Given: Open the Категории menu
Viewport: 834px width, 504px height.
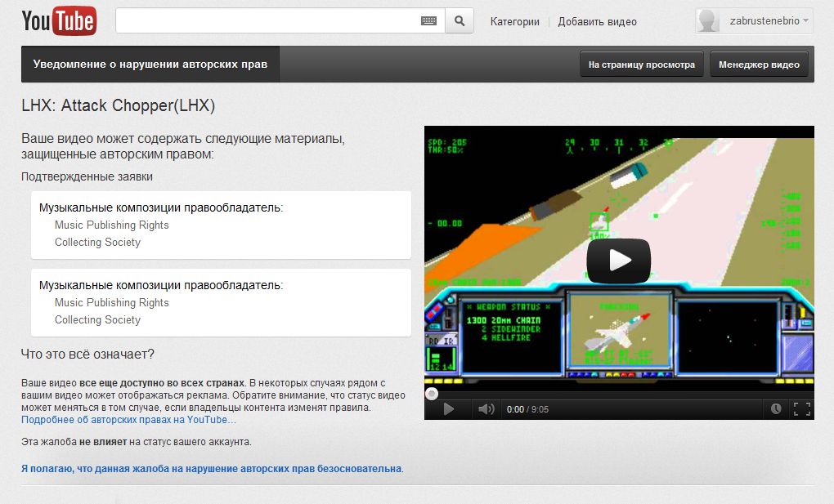Looking at the screenshot, I should click(x=514, y=21).
